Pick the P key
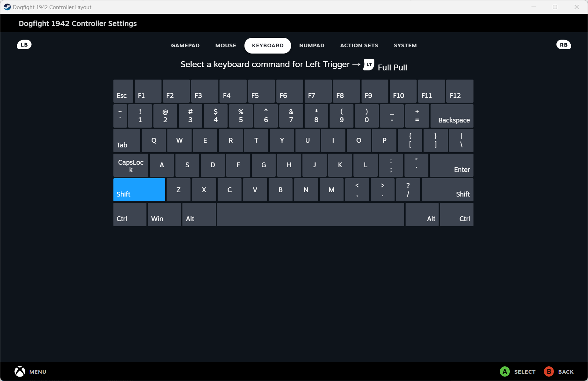 point(384,140)
